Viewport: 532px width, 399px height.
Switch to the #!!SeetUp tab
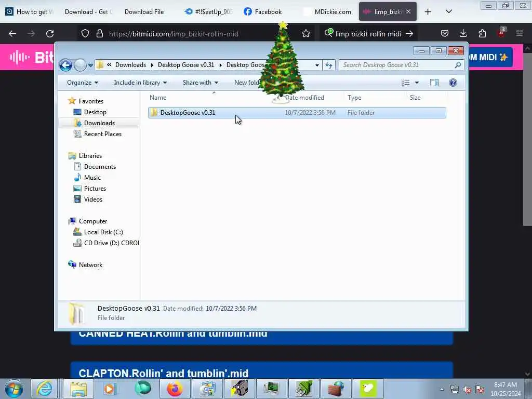coord(209,12)
